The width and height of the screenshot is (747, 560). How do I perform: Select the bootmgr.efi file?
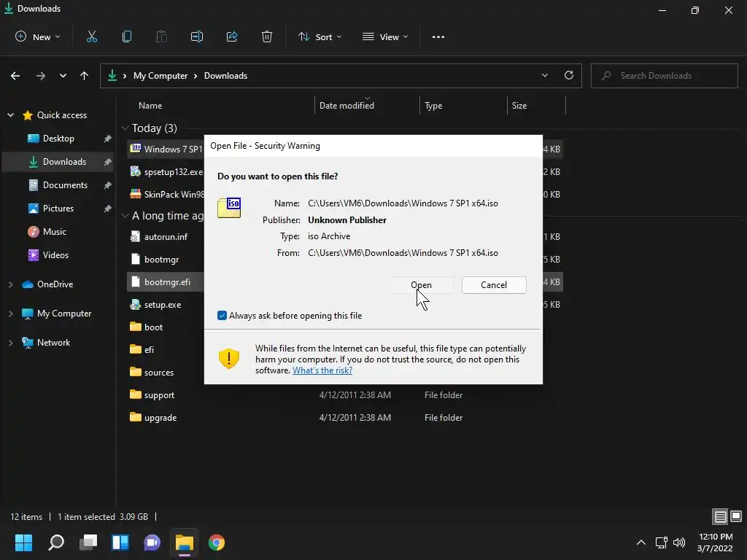(x=166, y=282)
